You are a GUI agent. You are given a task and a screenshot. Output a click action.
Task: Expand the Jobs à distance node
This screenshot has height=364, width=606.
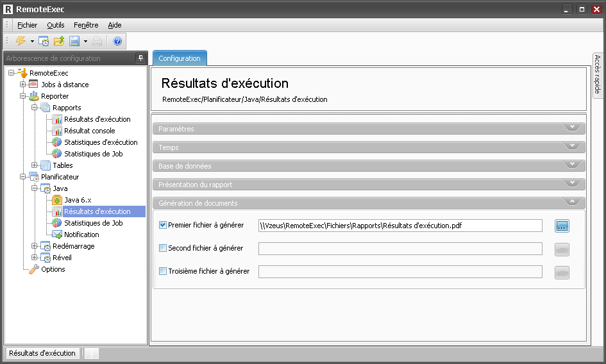point(23,84)
